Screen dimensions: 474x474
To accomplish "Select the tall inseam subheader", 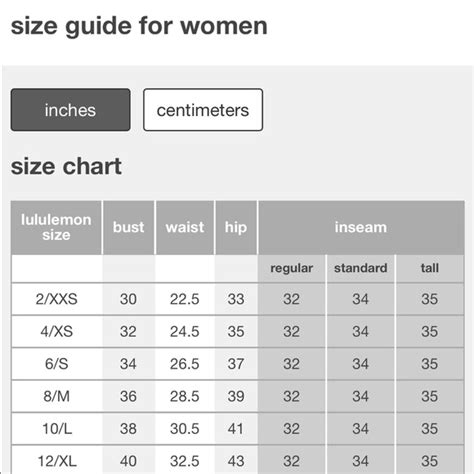I will (430, 268).
